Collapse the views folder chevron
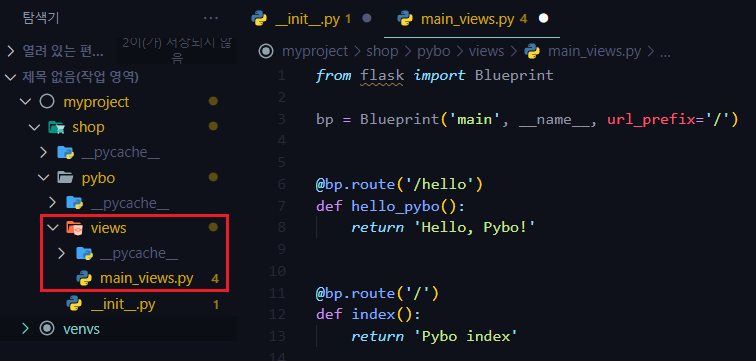 (53, 227)
